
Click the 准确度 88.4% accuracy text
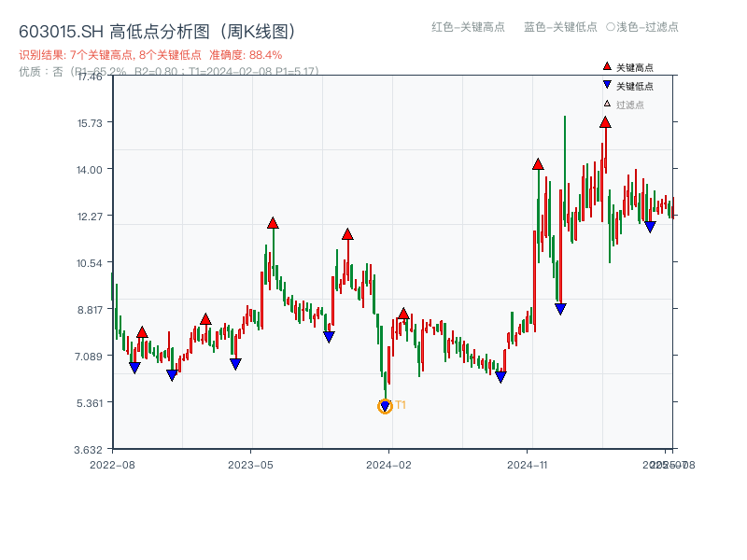[244, 55]
